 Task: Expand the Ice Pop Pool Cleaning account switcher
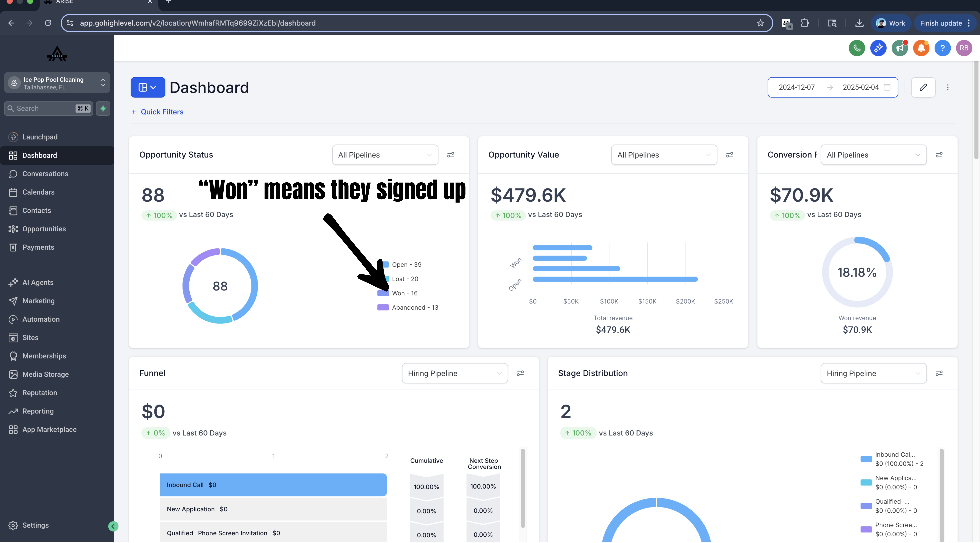coord(57,83)
